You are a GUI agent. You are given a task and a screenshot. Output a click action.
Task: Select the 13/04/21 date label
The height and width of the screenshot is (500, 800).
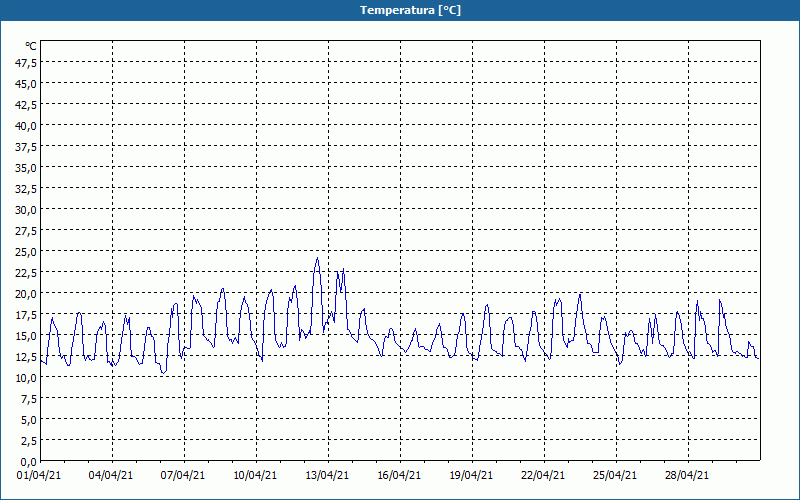pos(327,475)
